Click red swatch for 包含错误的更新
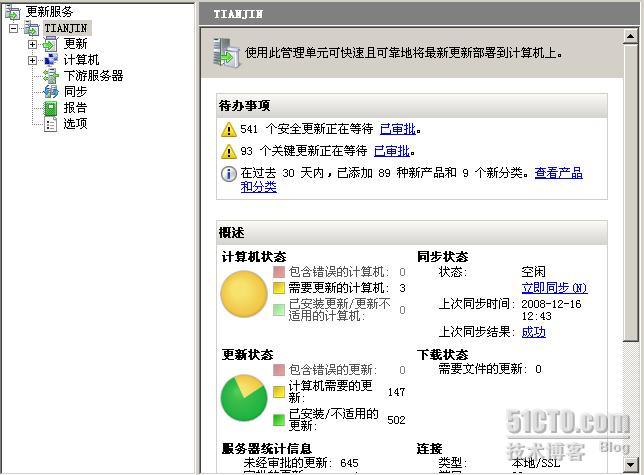This screenshot has height=475, width=644. 279,370
